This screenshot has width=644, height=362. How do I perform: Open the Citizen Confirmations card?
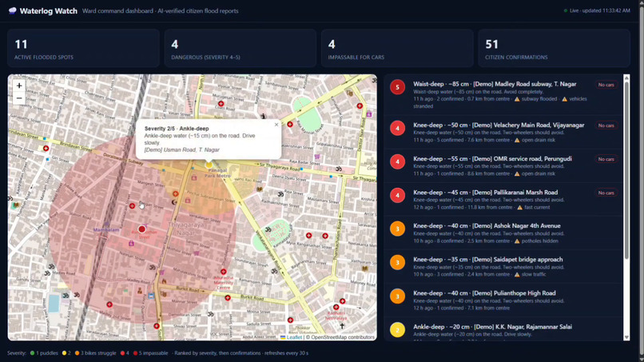(x=554, y=48)
